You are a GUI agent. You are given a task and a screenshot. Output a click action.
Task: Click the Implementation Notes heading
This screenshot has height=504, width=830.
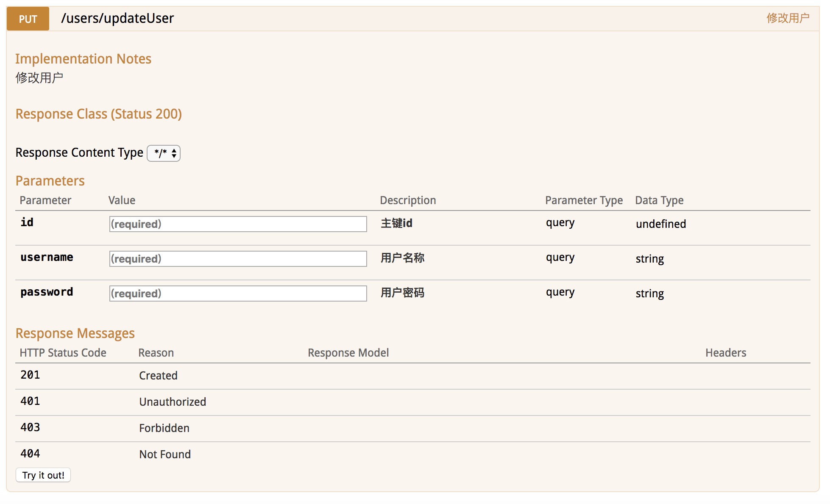tap(84, 59)
